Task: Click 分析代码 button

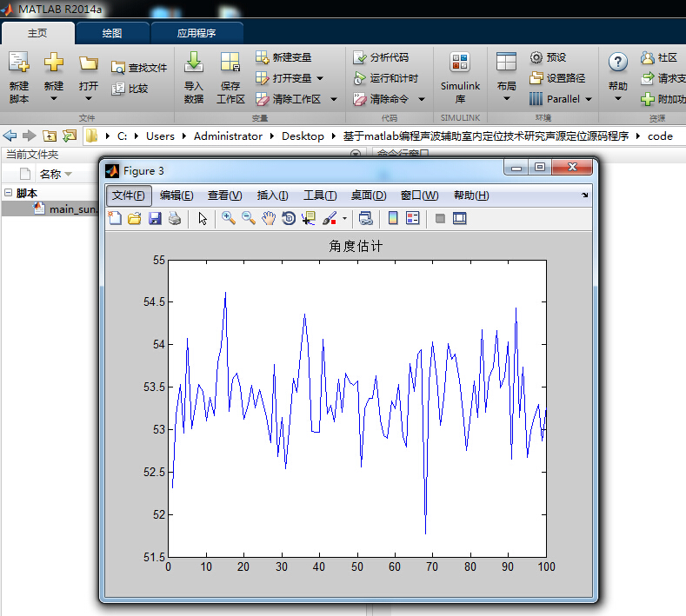Action: click(381, 57)
